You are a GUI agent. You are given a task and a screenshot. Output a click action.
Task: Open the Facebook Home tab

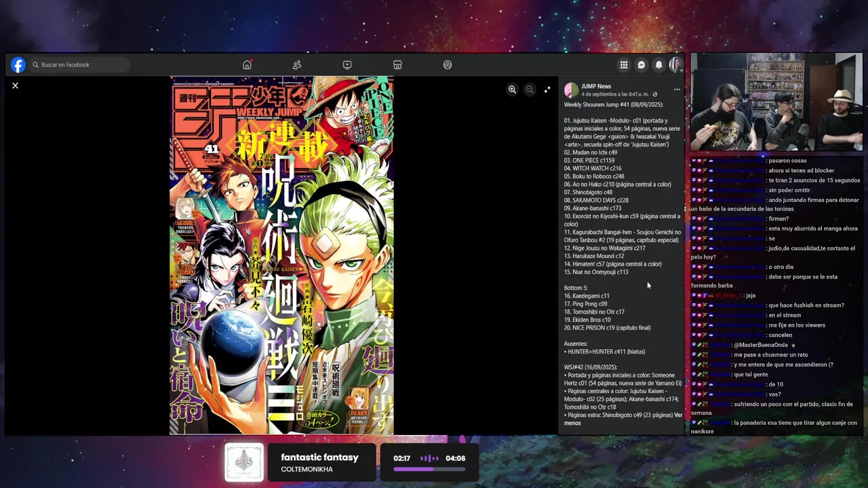(247, 65)
